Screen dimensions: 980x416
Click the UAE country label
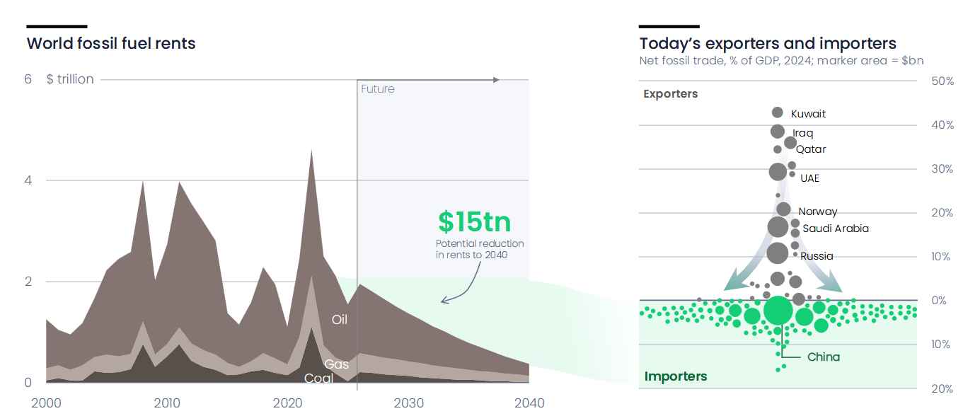809,178
